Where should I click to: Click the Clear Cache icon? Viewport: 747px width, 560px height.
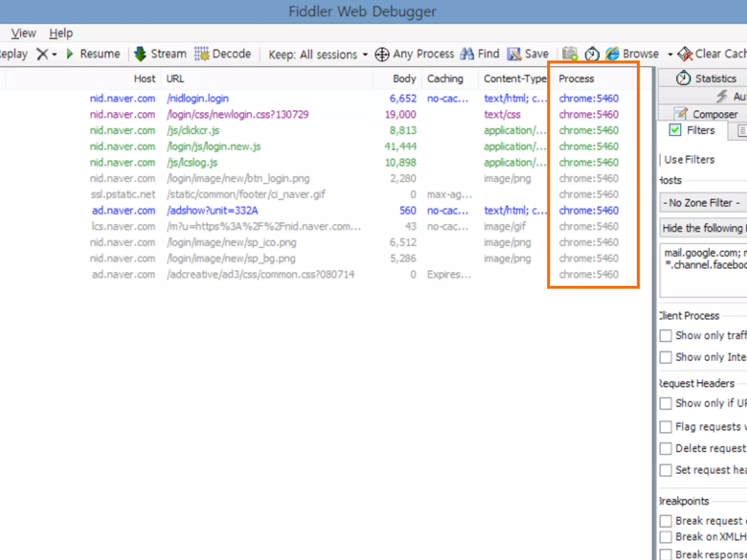pyautogui.click(x=685, y=54)
